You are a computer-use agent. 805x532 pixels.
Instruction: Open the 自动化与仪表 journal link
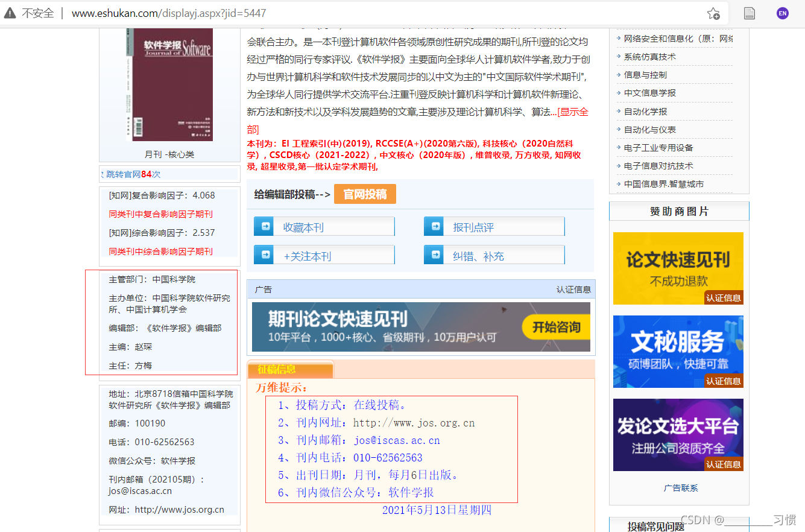[650, 130]
